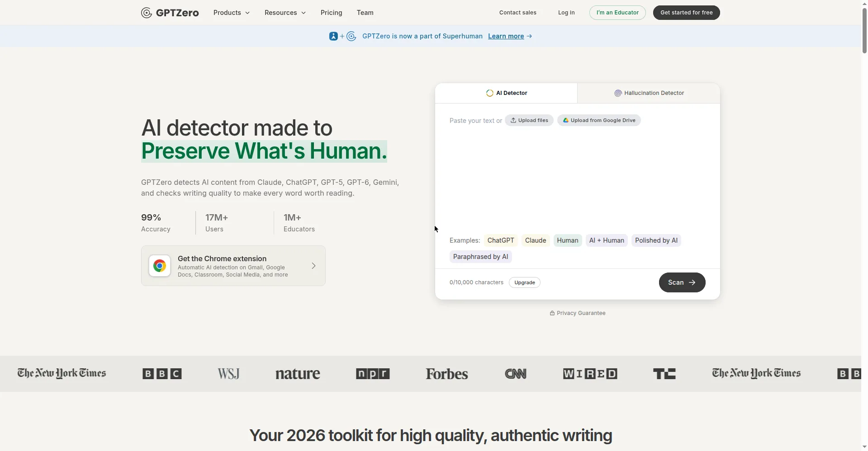868x451 pixels.
Task: Click Get started for free button
Action: tap(687, 13)
